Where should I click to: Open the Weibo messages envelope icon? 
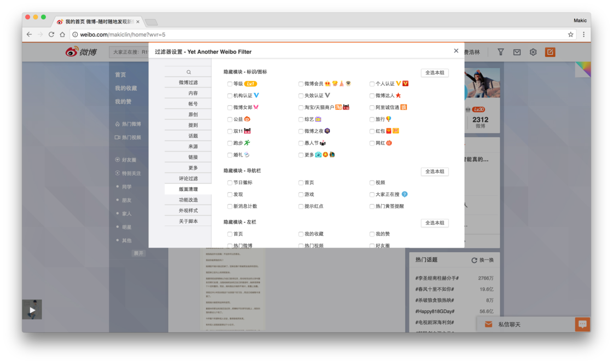517,52
